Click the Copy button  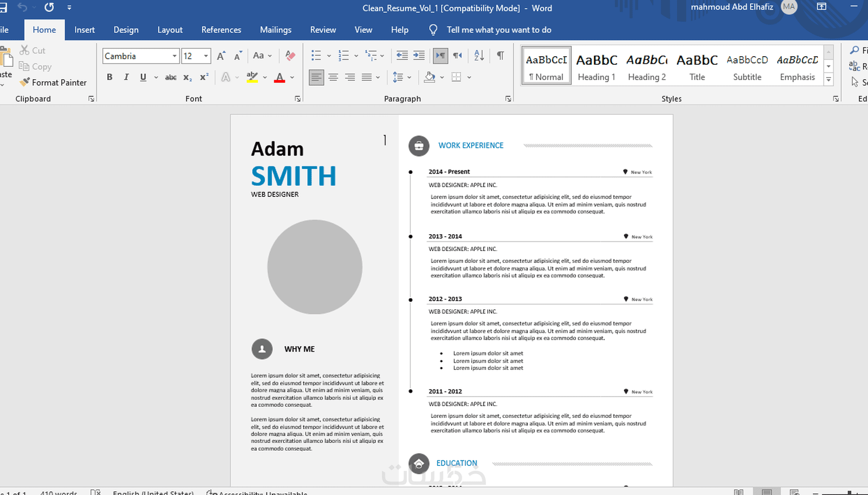tap(35, 66)
